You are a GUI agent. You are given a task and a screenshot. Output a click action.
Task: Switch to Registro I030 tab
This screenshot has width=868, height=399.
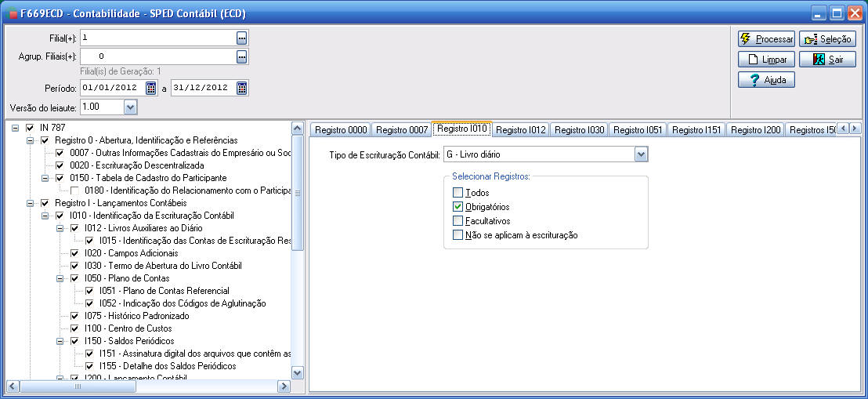pyautogui.click(x=580, y=130)
